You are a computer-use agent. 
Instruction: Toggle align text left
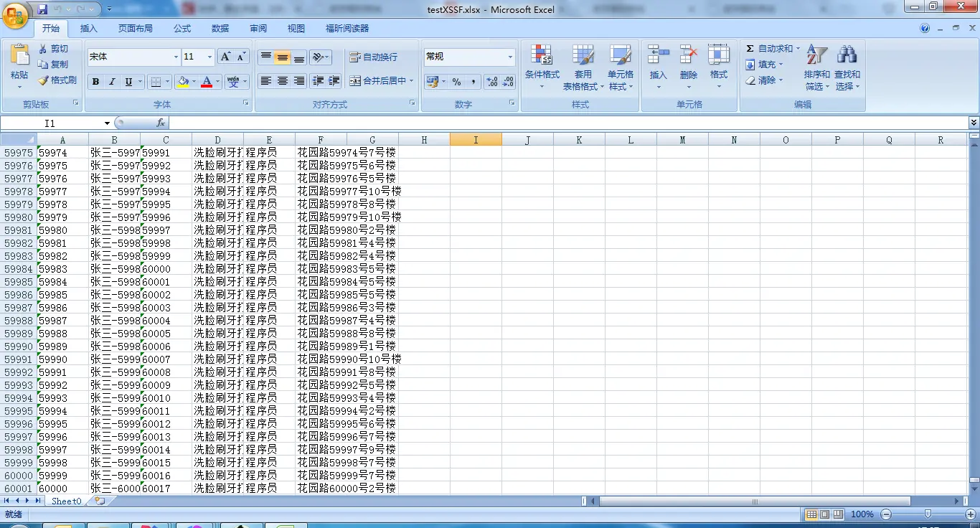[x=266, y=81]
